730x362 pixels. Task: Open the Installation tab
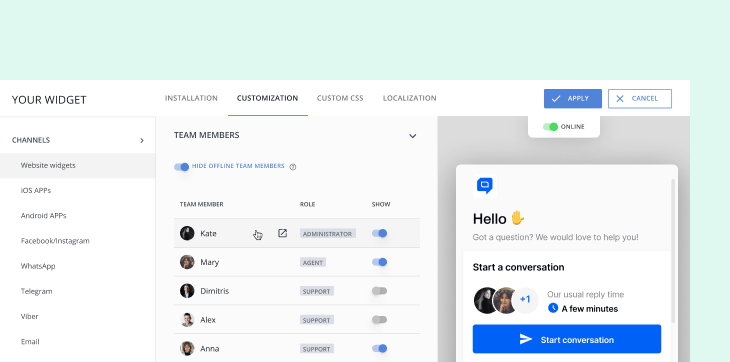[x=191, y=98]
